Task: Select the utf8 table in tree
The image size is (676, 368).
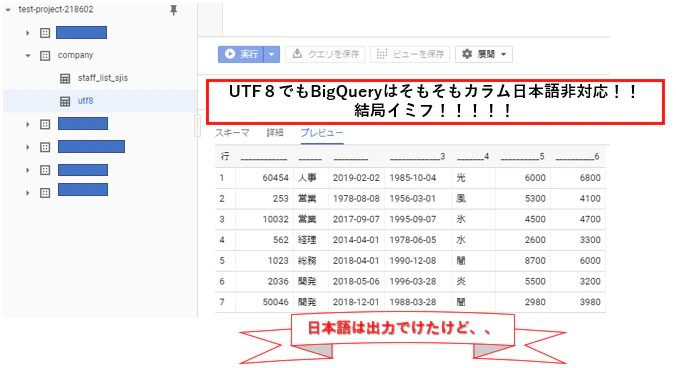Action: point(85,101)
